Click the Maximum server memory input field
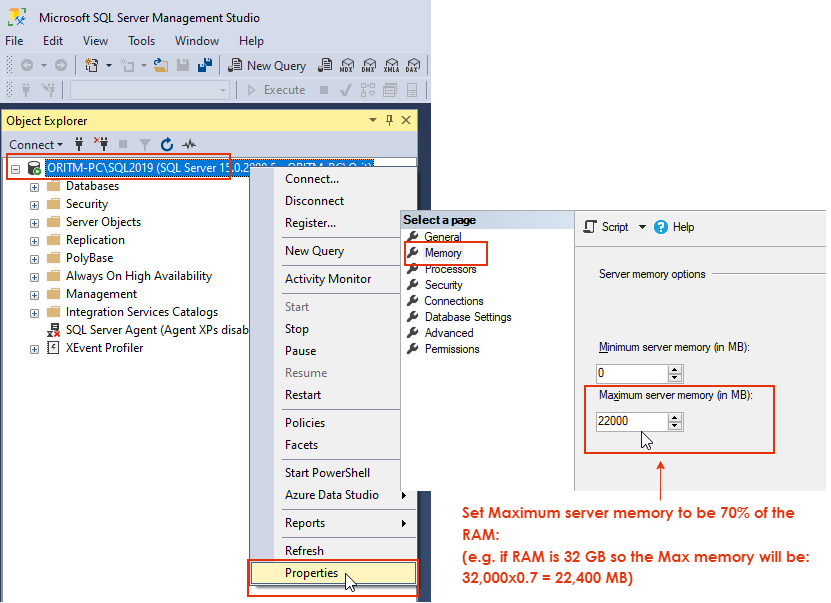 pyautogui.click(x=632, y=421)
